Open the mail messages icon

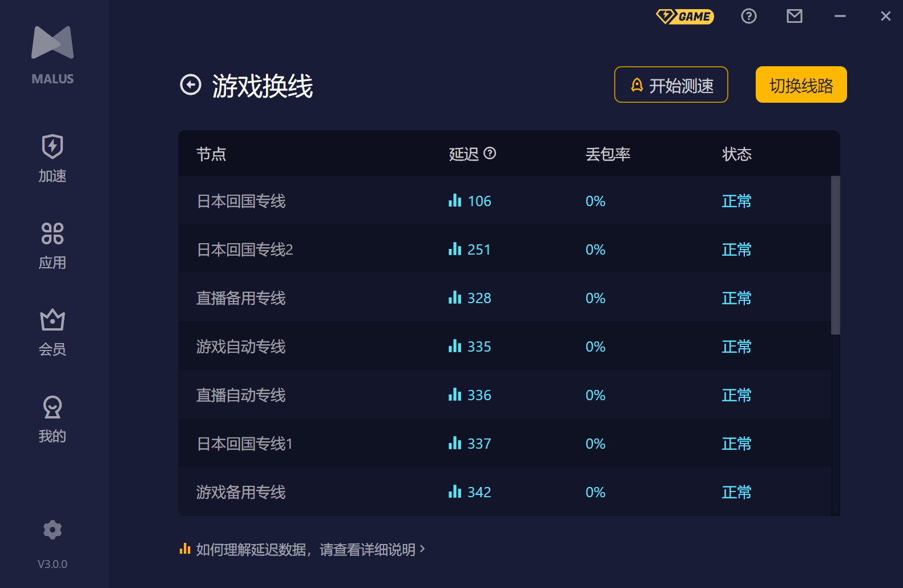(x=794, y=17)
